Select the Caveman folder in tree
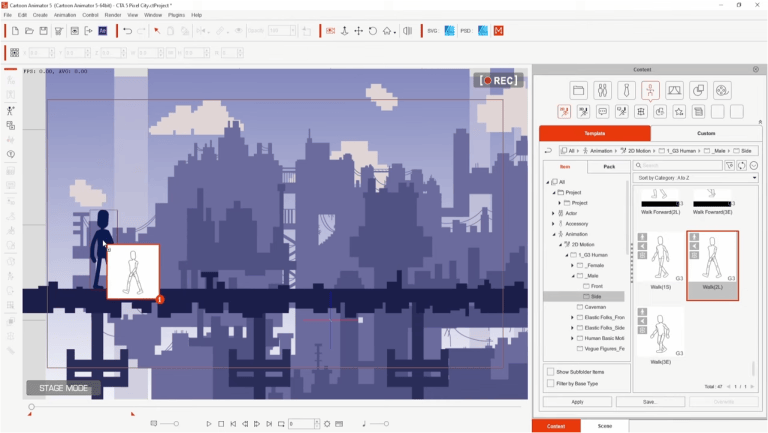 coord(595,307)
